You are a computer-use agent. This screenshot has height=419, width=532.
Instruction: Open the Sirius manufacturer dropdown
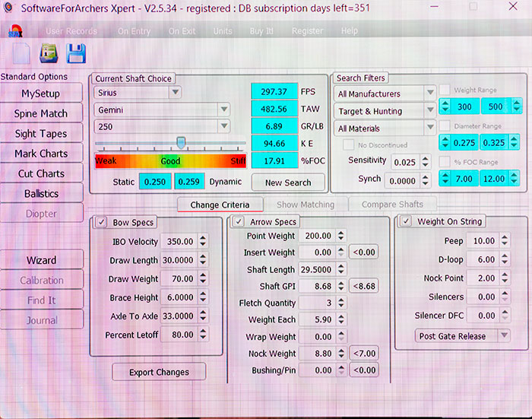pos(138,92)
